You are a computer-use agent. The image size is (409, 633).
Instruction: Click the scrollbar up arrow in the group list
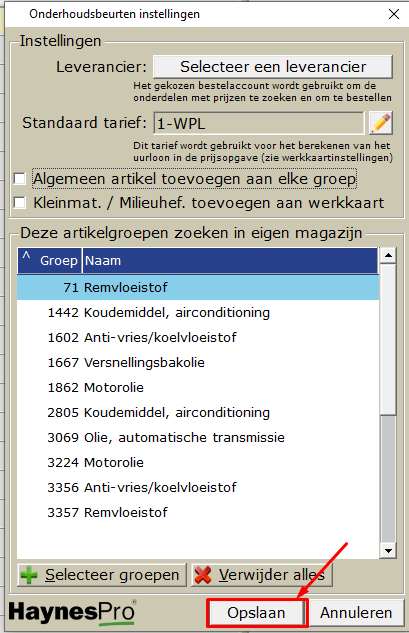pyautogui.click(x=388, y=255)
